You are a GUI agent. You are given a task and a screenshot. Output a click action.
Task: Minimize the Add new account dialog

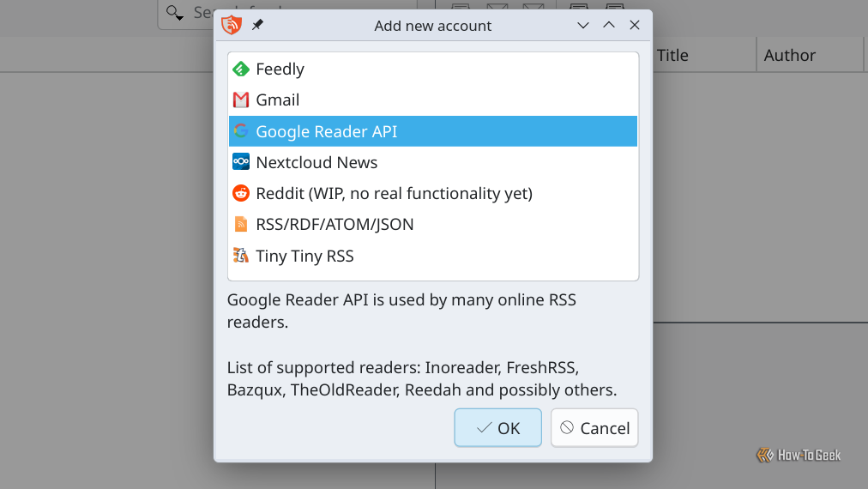pos(583,26)
